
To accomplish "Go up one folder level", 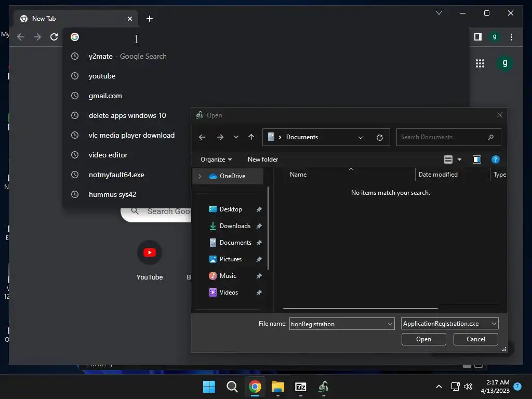I will [x=251, y=137].
